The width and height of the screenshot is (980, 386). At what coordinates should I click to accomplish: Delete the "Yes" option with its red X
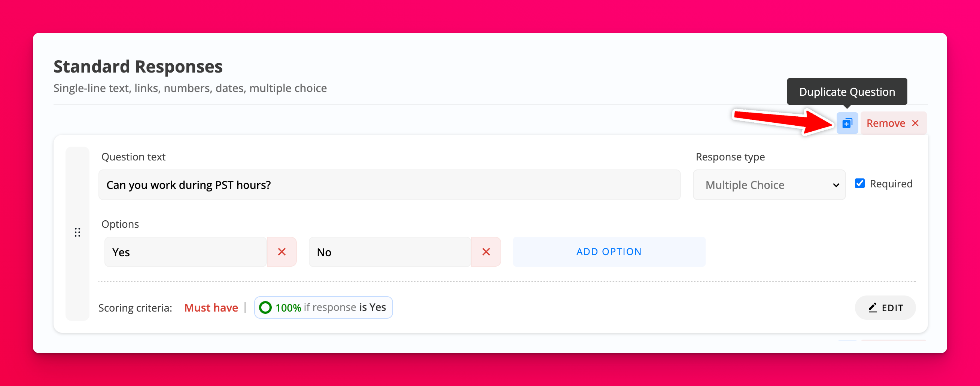coord(281,252)
